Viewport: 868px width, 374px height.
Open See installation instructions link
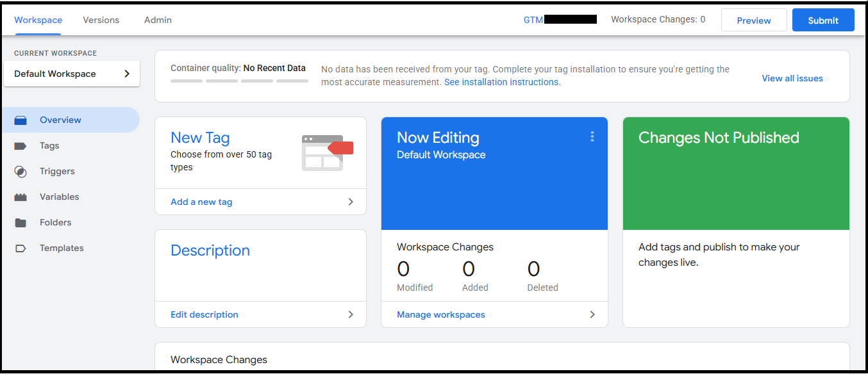(502, 82)
